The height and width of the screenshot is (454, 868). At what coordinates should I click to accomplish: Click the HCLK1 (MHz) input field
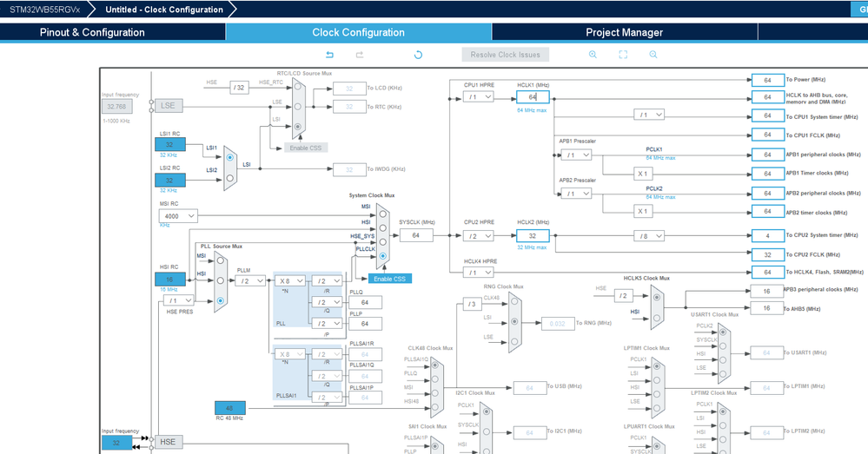(x=533, y=96)
